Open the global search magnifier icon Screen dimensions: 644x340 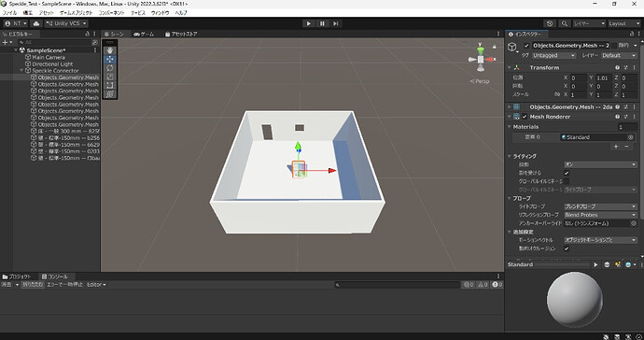click(565, 23)
